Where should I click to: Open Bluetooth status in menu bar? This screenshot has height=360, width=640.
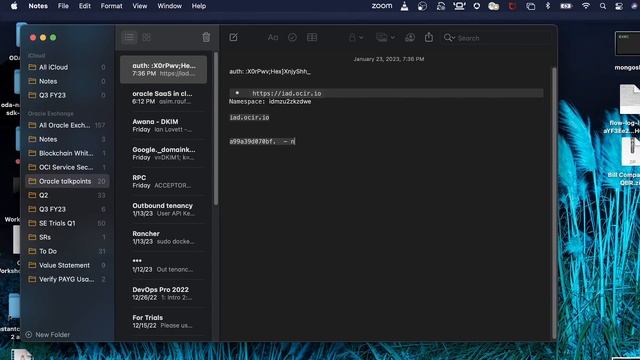click(x=548, y=6)
